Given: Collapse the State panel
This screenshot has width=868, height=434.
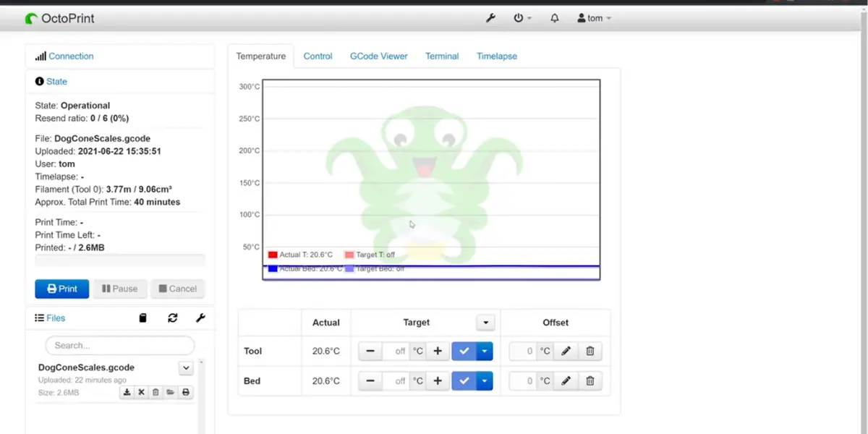Looking at the screenshot, I should [x=56, y=82].
